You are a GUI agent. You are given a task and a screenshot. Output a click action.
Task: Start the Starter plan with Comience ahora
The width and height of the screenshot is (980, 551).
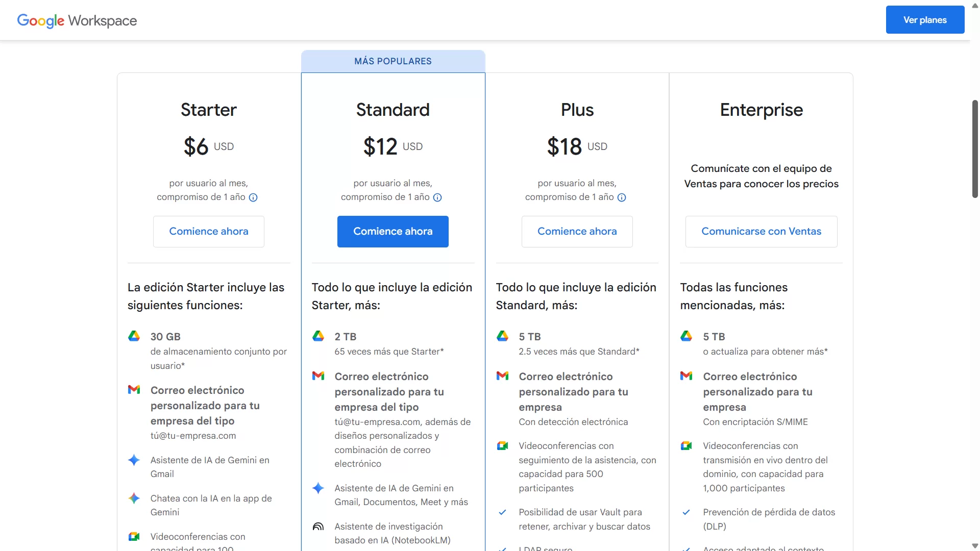click(209, 232)
